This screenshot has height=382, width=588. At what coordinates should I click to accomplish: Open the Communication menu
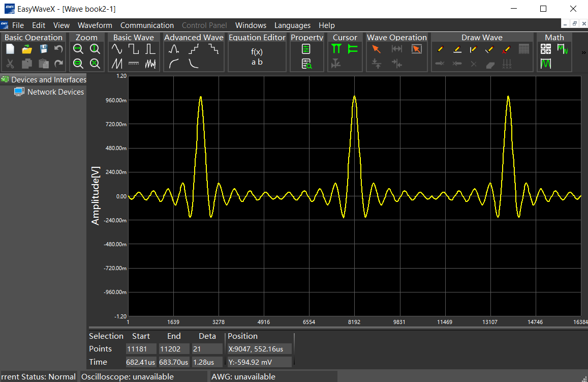[x=147, y=25]
